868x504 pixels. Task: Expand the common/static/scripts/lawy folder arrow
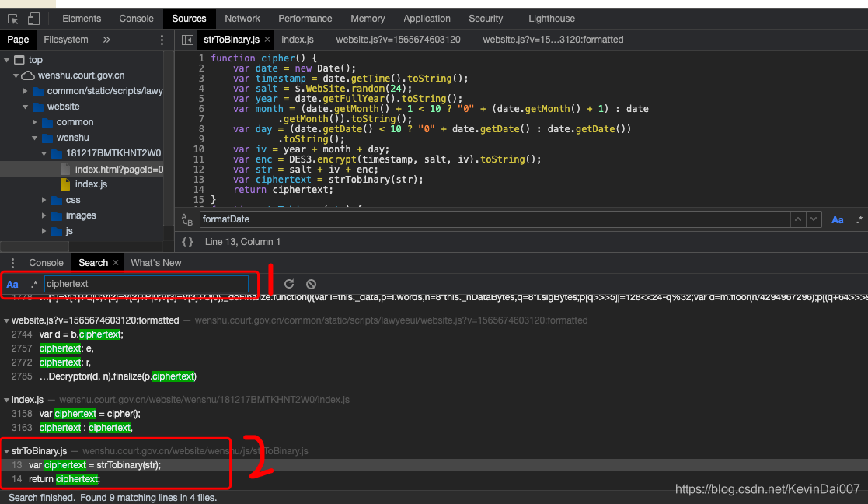click(x=25, y=91)
